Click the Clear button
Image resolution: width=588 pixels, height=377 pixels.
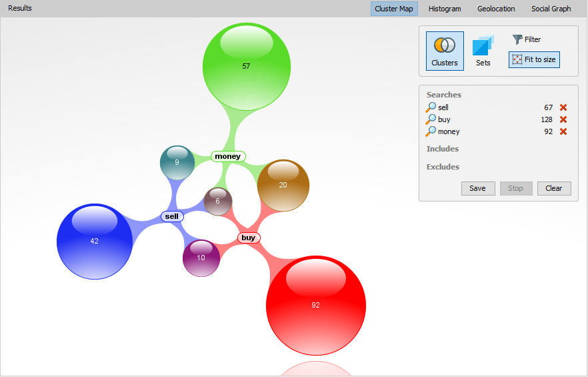[554, 188]
